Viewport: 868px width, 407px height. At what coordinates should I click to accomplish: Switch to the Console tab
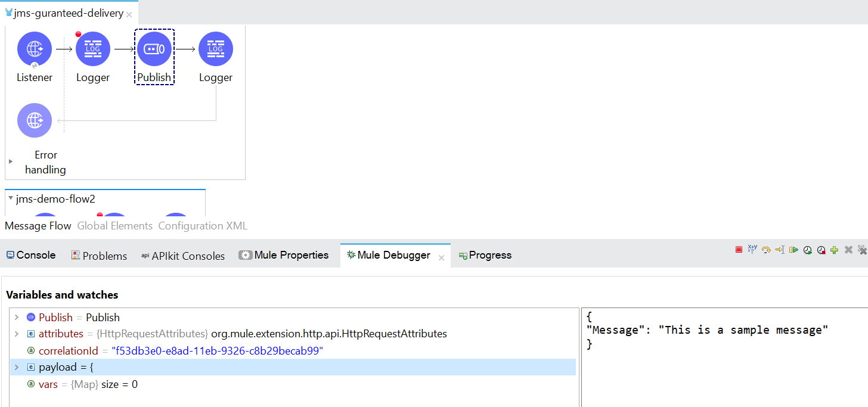(x=31, y=255)
